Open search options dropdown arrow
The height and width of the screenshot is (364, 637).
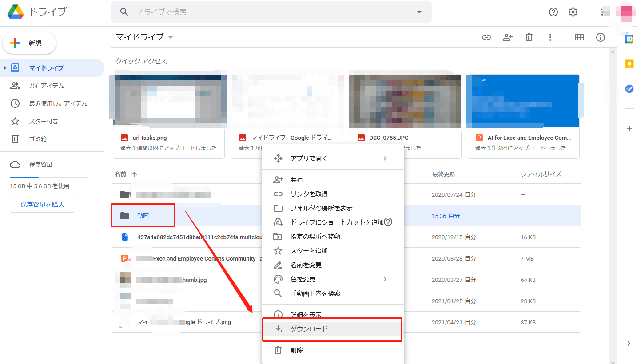[419, 12]
